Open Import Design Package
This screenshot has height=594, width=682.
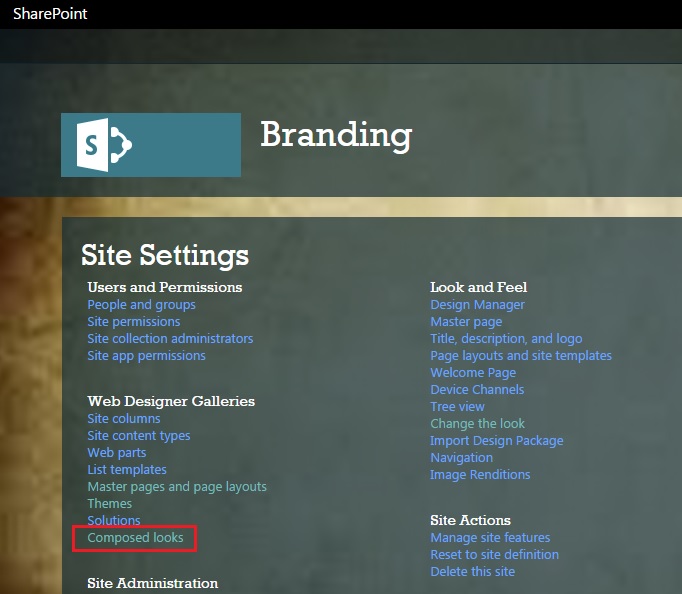pos(497,440)
